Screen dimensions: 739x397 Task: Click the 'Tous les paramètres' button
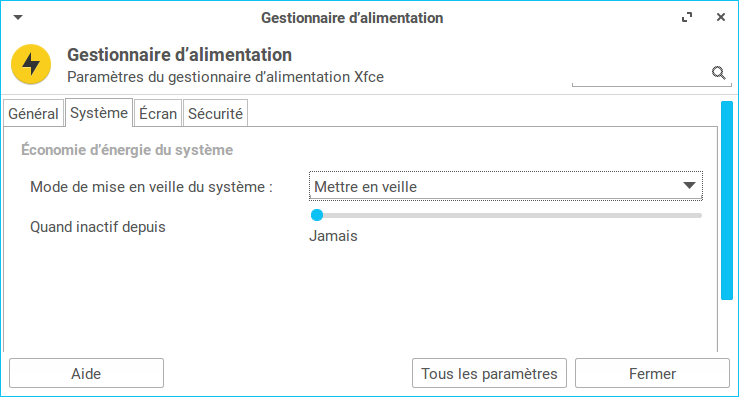pyautogui.click(x=489, y=373)
